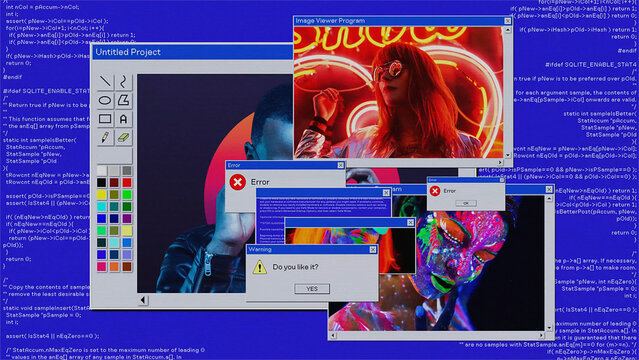Click the Untitled Project title text
This screenshot has height=360, width=639.
(128, 52)
